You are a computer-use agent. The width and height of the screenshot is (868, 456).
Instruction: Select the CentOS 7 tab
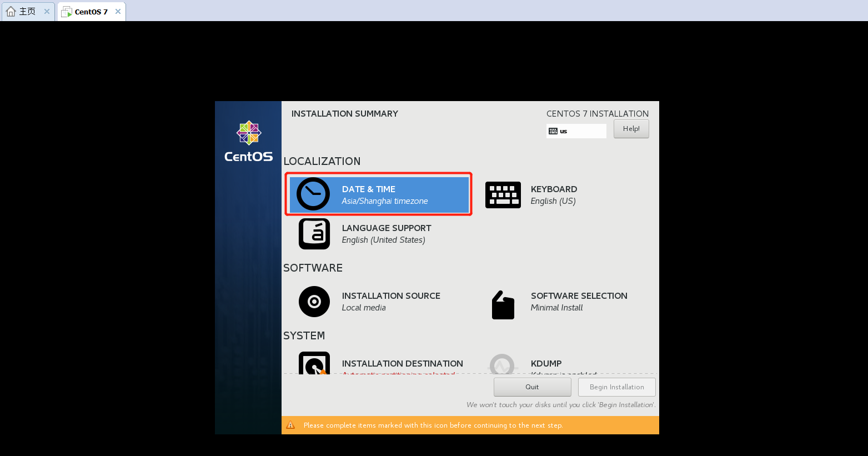pos(91,12)
